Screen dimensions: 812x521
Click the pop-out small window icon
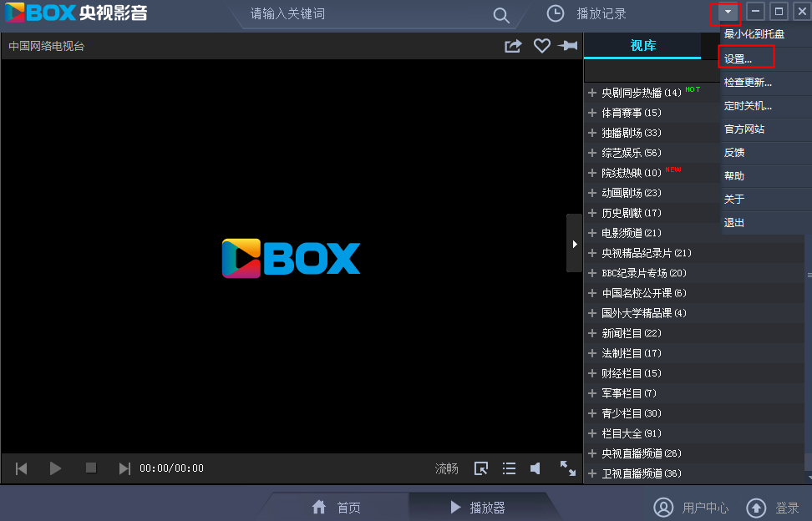click(481, 468)
